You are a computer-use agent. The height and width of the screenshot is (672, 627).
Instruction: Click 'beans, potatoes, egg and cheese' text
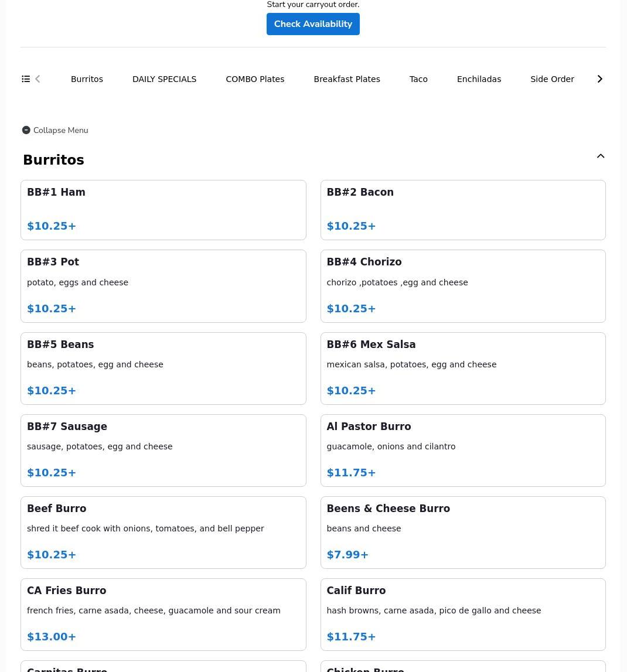[95, 365]
